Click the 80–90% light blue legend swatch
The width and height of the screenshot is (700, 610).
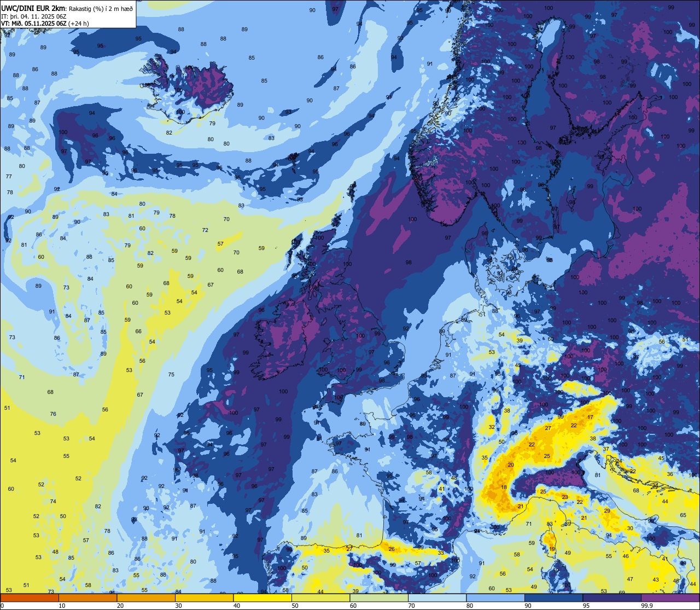pyautogui.click(x=495, y=597)
